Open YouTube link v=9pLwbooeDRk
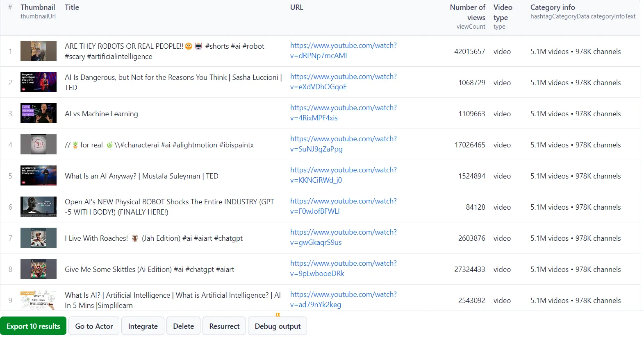 [344, 269]
